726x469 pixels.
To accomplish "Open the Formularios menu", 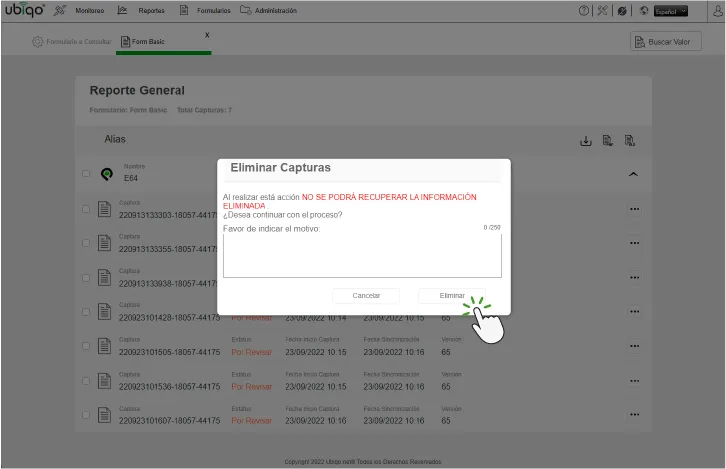I will click(x=213, y=10).
